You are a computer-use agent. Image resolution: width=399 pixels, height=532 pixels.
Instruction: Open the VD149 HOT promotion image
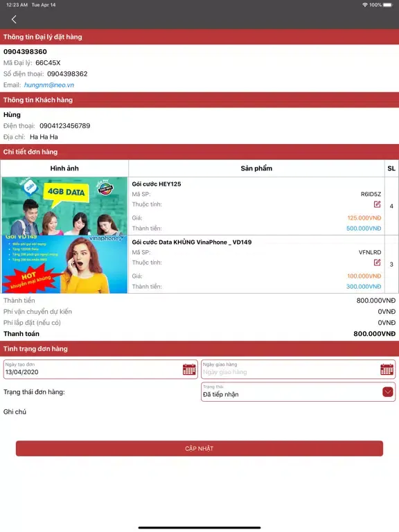click(x=64, y=265)
